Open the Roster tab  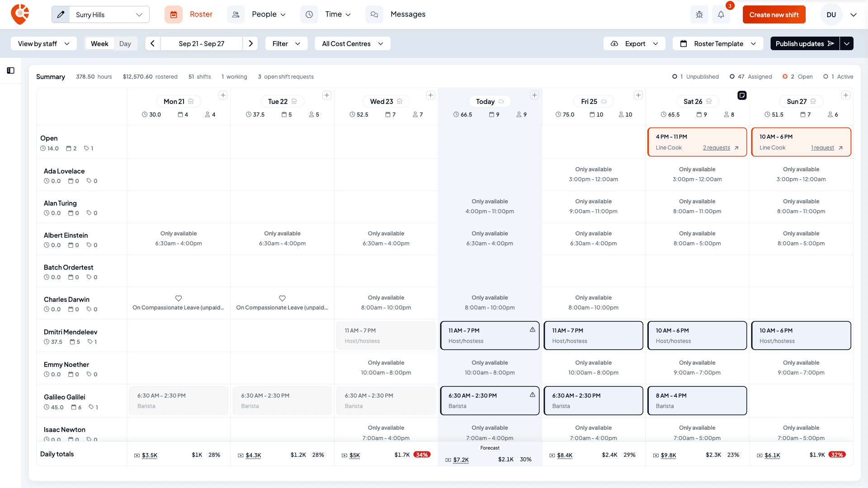[189, 14]
